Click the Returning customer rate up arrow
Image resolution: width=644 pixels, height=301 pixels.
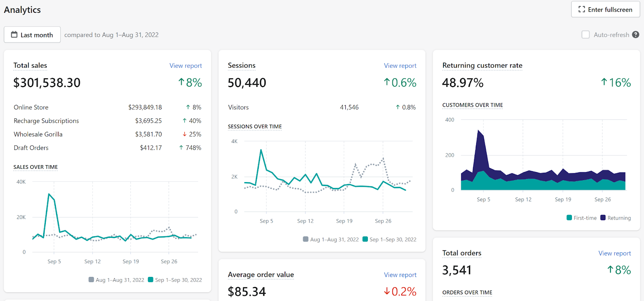click(x=604, y=82)
